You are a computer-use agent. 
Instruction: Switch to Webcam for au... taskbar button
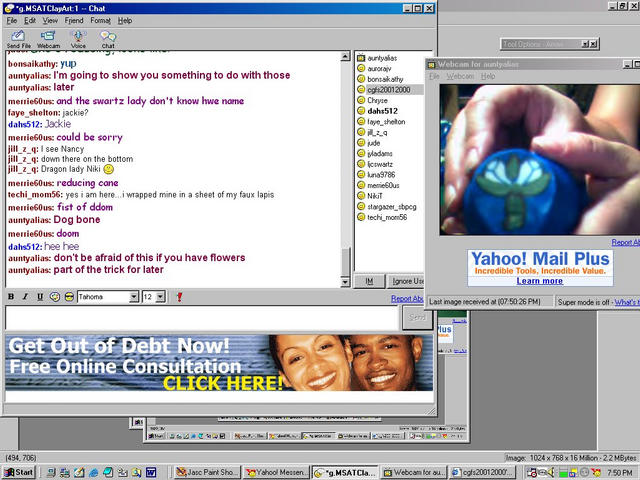415,472
